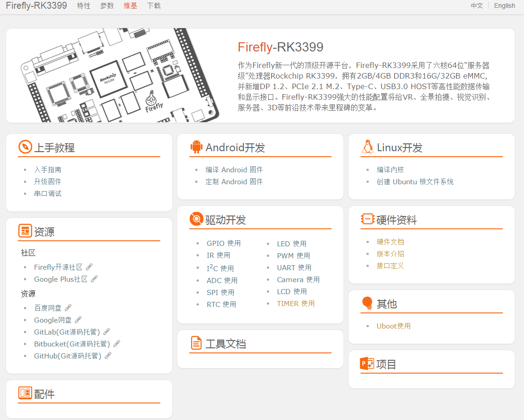Open the Google Plus社区 link
The width and height of the screenshot is (524, 420).
pos(61,279)
